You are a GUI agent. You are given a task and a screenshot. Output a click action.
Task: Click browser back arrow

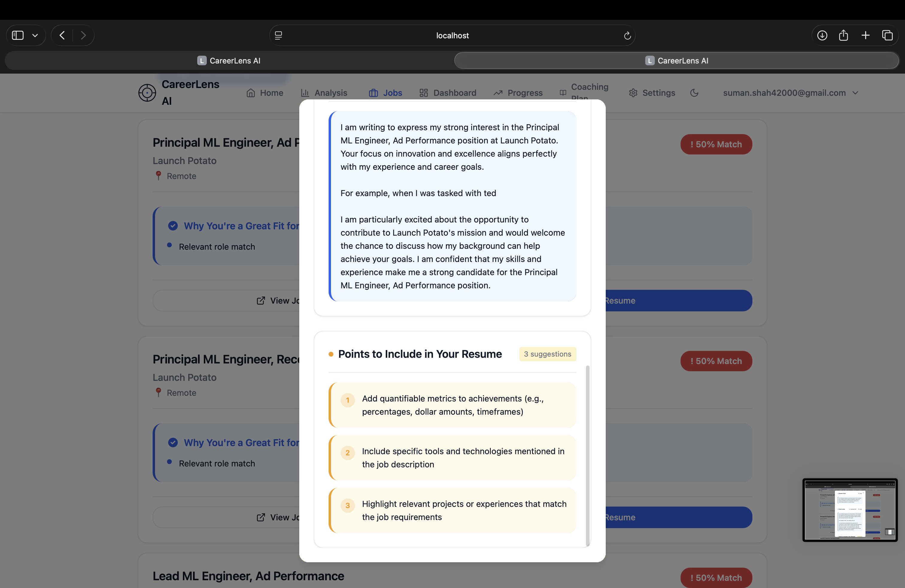point(62,35)
